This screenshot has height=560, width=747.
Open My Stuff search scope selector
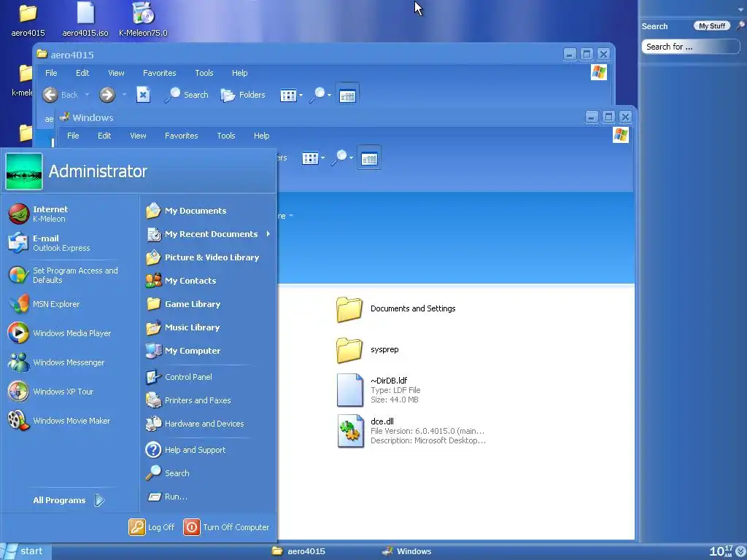pyautogui.click(x=712, y=26)
